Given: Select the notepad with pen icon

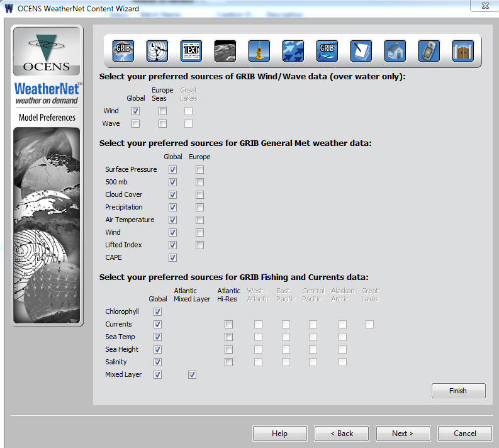Looking at the screenshot, I should click(x=361, y=50).
